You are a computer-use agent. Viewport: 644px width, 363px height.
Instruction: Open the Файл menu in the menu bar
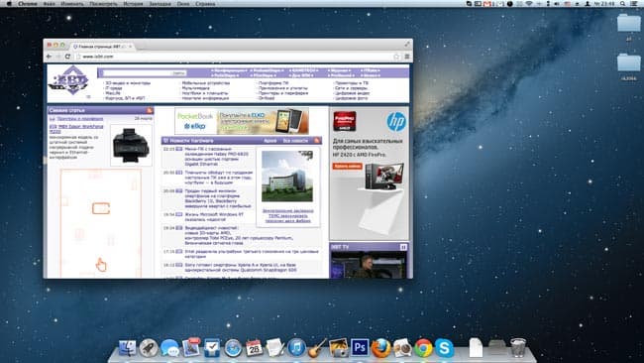pos(49,4)
